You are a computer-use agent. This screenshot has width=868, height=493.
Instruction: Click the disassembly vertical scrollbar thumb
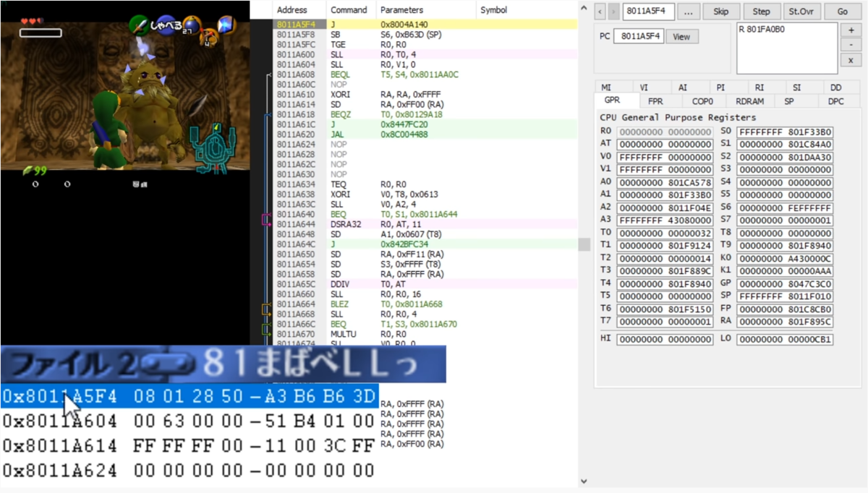(x=583, y=244)
